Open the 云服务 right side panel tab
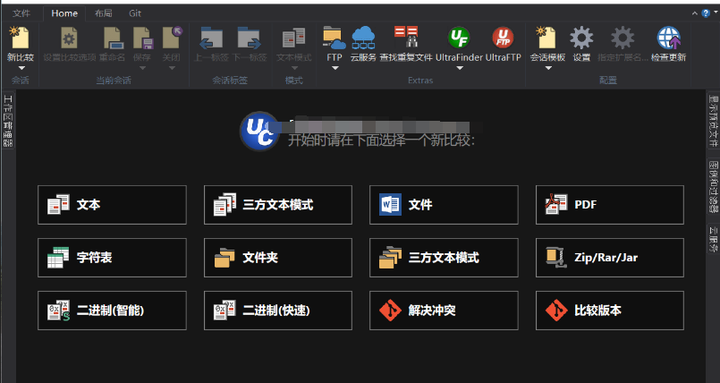 713,239
